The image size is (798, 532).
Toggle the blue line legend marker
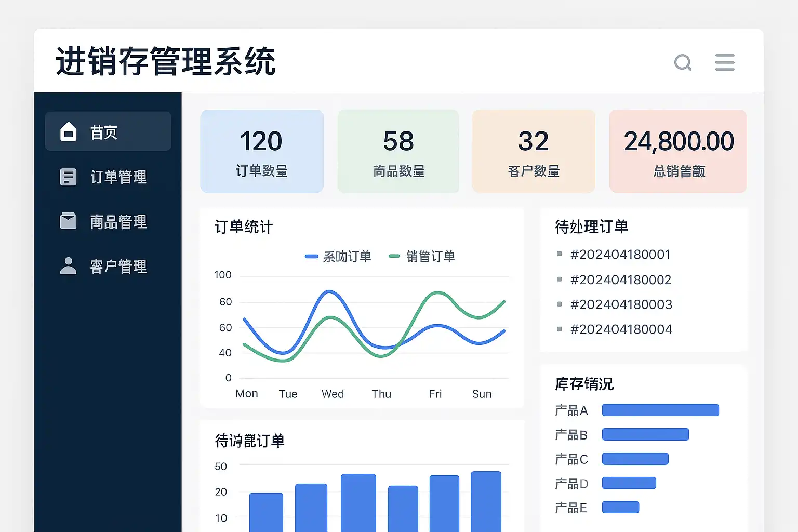pyautogui.click(x=311, y=256)
